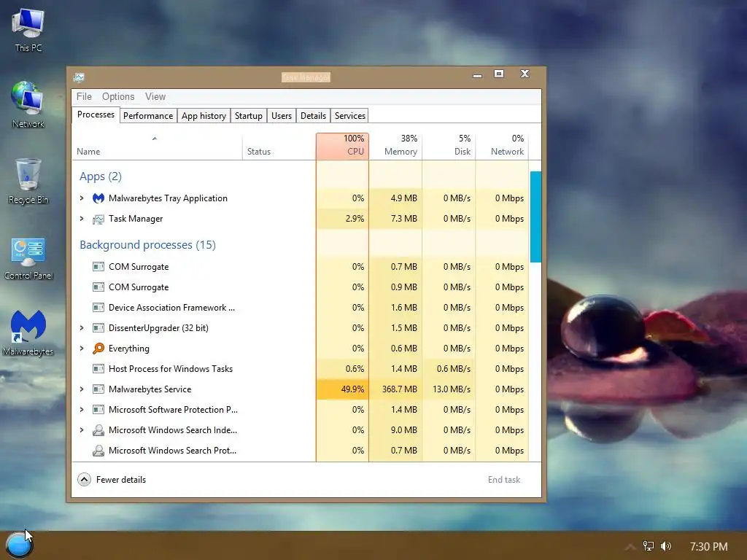The width and height of the screenshot is (747, 560).
Task: Click the process list scrollbar thumb
Action: [x=535, y=217]
